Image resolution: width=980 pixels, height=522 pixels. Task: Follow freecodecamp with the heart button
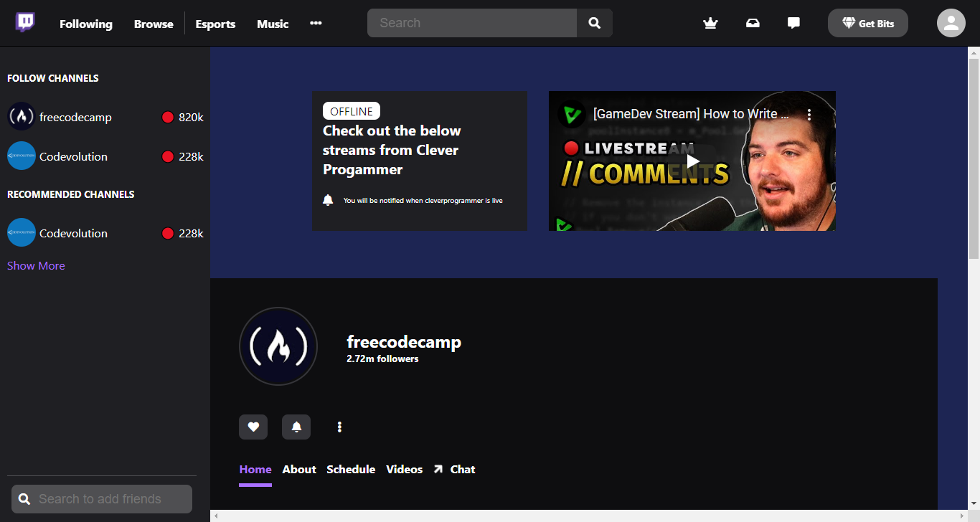(x=253, y=426)
